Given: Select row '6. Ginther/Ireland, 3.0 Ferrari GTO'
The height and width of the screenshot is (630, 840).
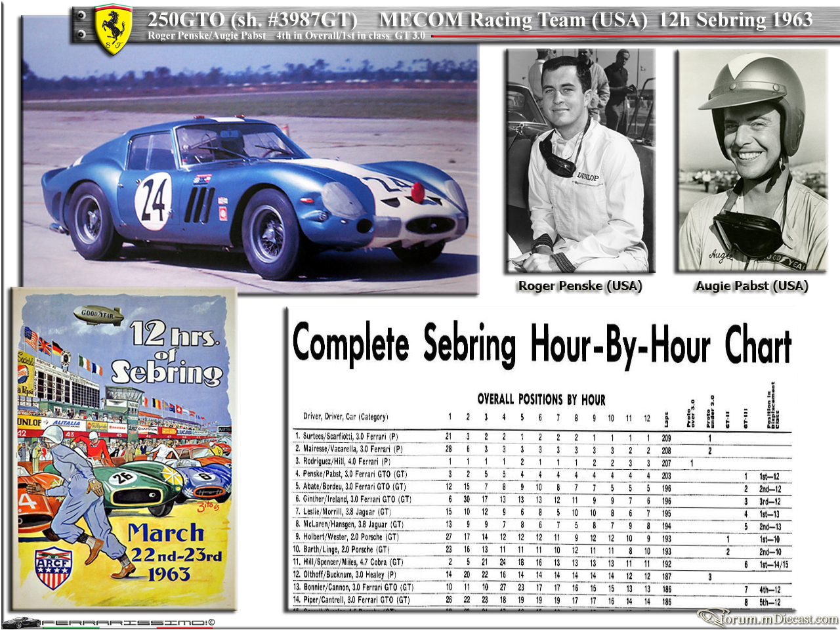Looking at the screenshot, I should pos(542,499).
